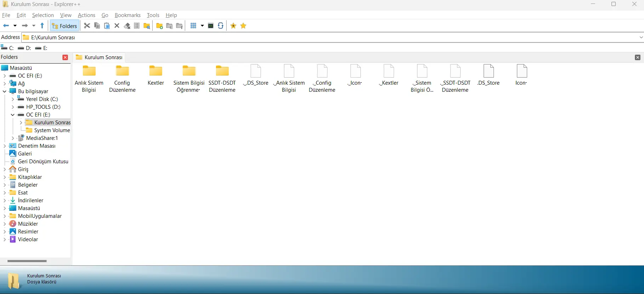
Task: Open command prompt toolbar icon
Action: tap(211, 26)
